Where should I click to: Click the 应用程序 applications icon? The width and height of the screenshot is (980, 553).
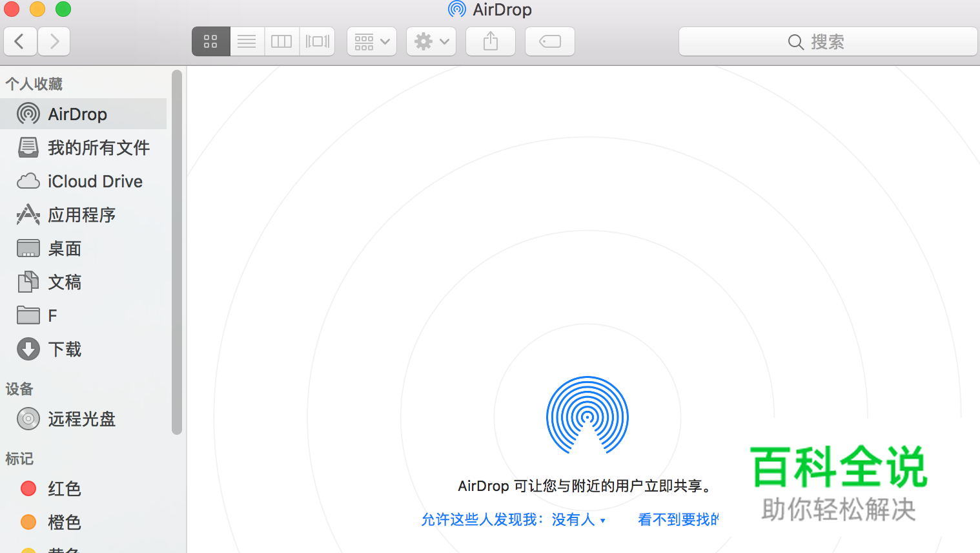pos(28,214)
